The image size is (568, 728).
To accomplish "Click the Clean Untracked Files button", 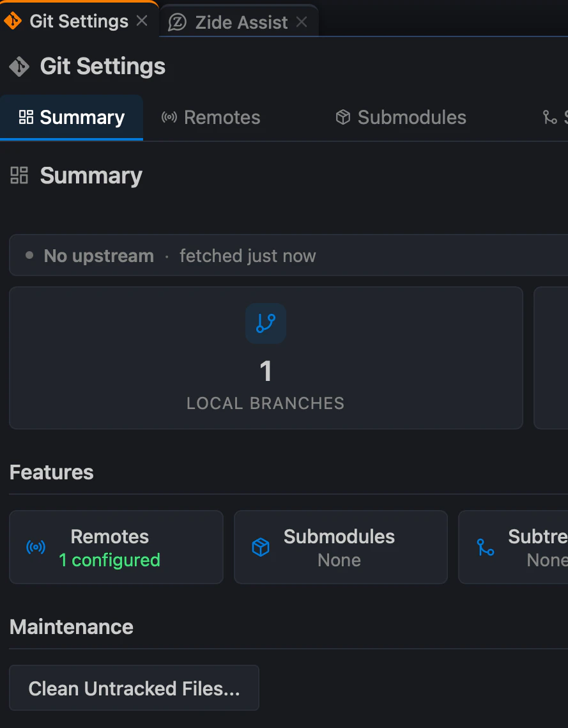I will (134, 688).
